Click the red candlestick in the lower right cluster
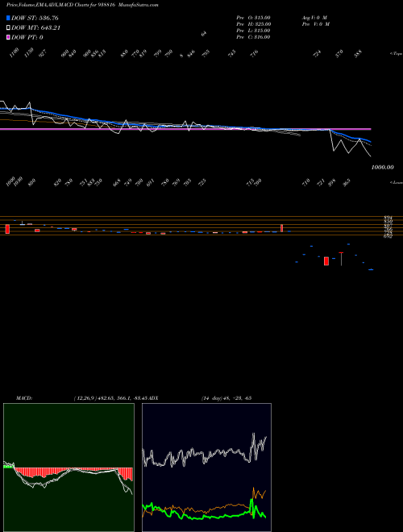This screenshot has height=532, width=403. [x=326, y=261]
